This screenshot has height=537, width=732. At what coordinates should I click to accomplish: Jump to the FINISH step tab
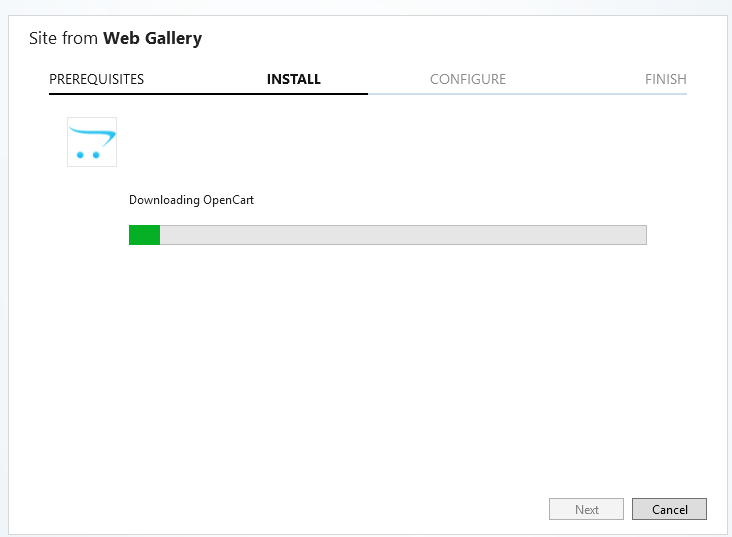point(666,79)
